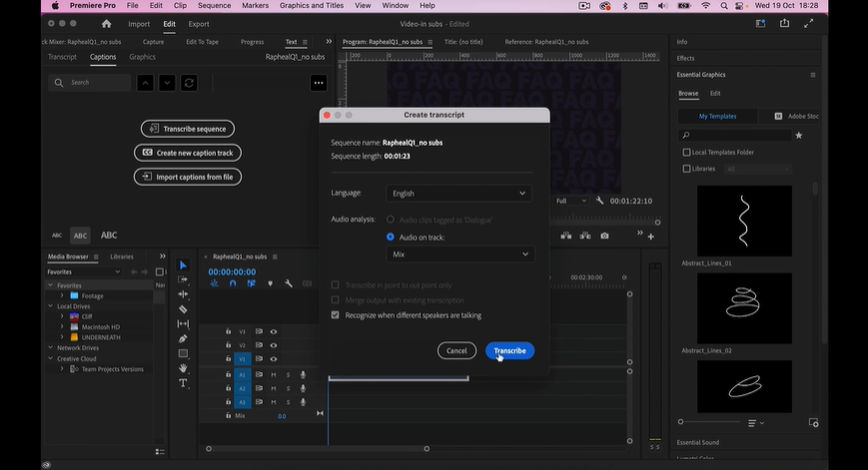Jump to next caption with down arrow
The image size is (868, 470).
(x=167, y=83)
